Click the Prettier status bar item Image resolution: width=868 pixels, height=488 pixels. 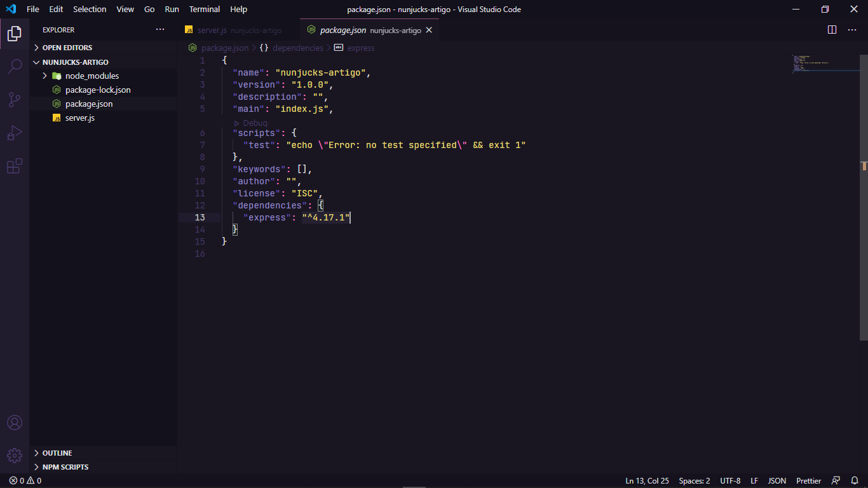pyautogui.click(x=809, y=481)
